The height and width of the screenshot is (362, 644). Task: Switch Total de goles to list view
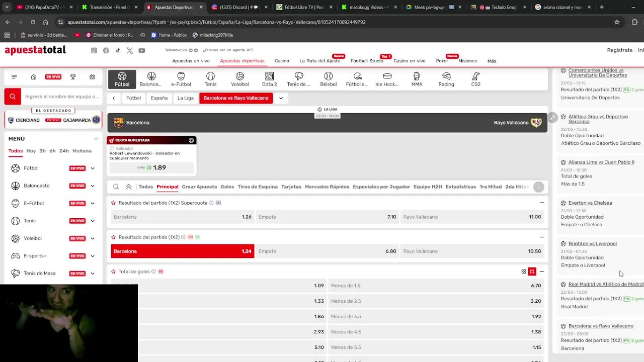532,271
